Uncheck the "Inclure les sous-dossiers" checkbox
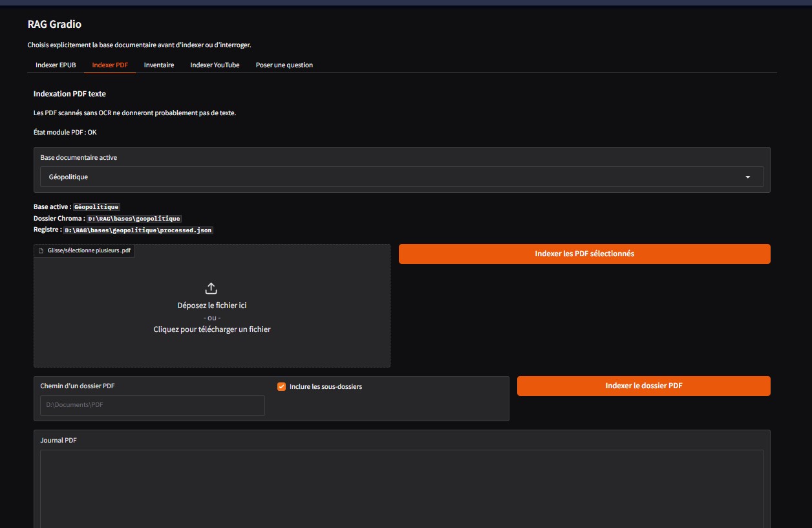The height and width of the screenshot is (528, 812). tap(281, 386)
